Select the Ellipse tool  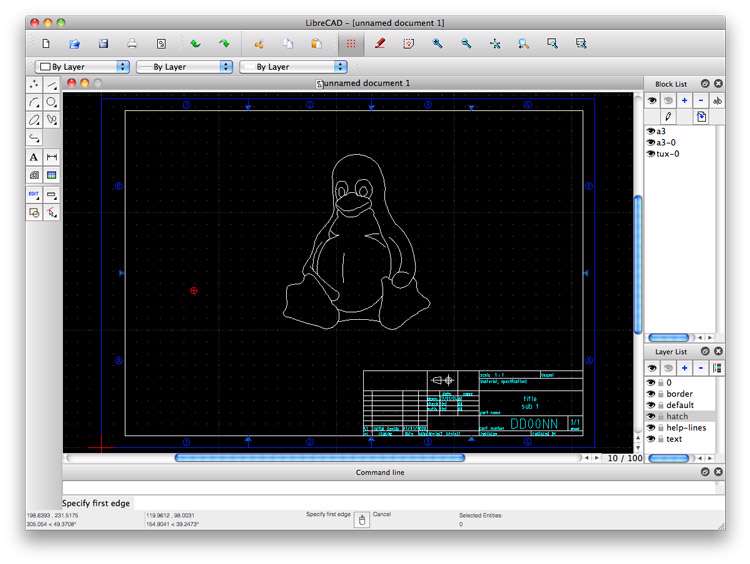(x=34, y=120)
